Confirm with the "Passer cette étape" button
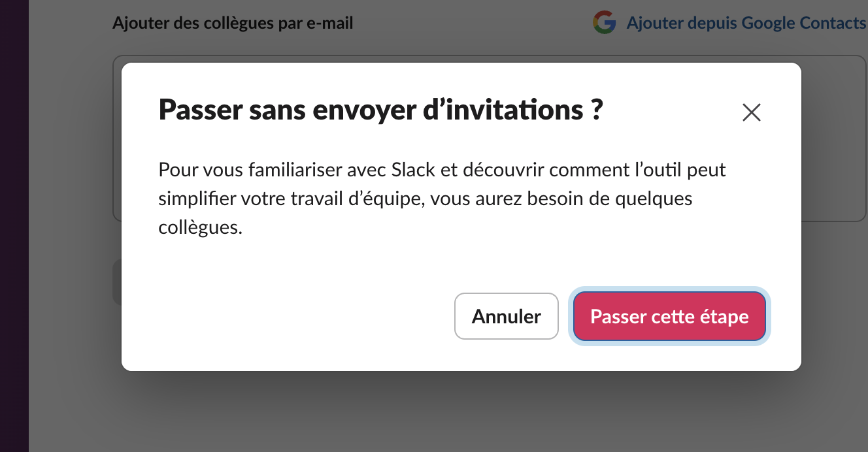Screen dimensions: 868x452 coord(669,317)
